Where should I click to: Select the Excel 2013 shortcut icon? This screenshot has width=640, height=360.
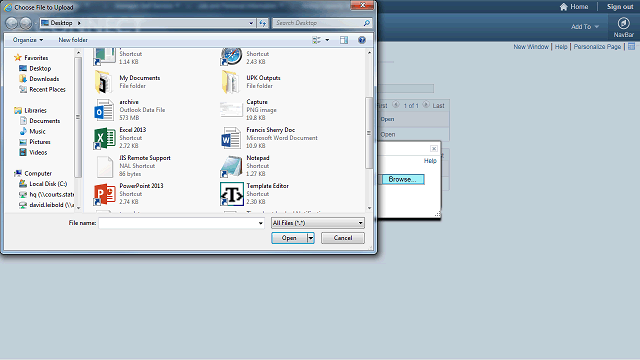104,138
